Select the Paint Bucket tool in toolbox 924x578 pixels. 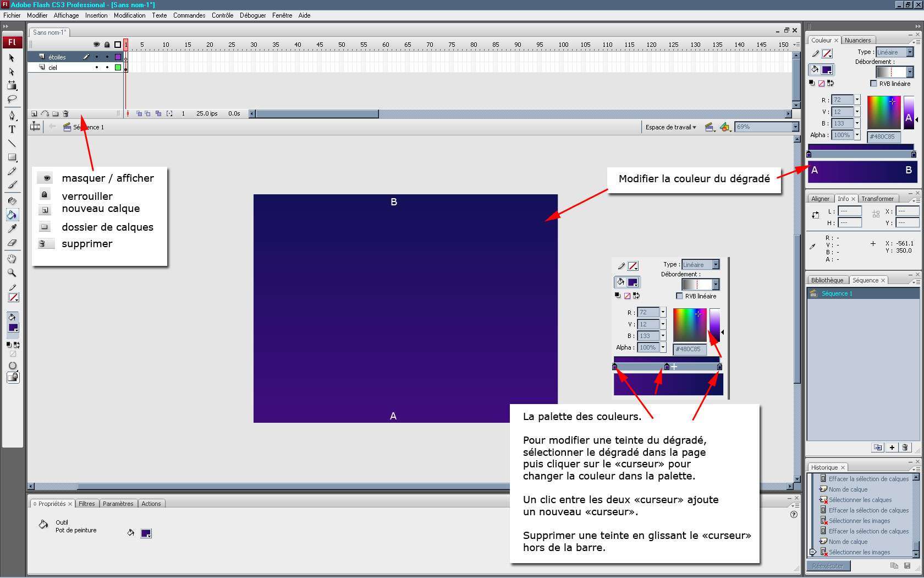pos(12,215)
